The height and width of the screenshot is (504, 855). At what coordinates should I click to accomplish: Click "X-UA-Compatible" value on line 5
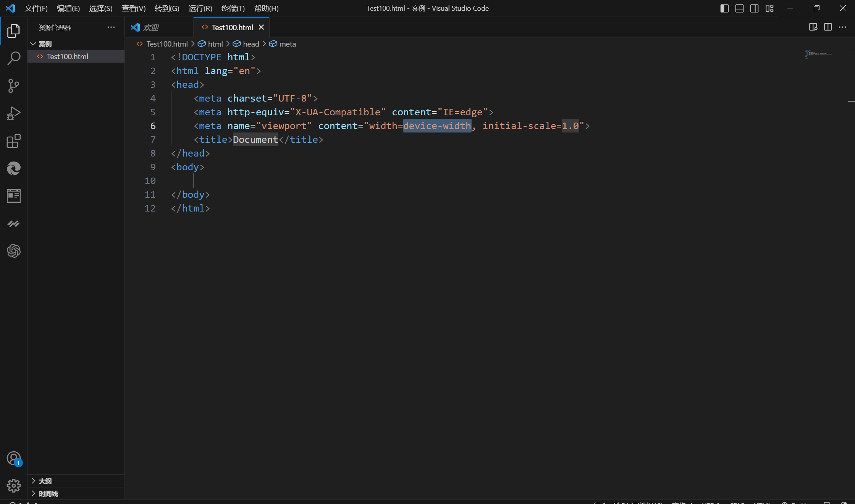338,112
